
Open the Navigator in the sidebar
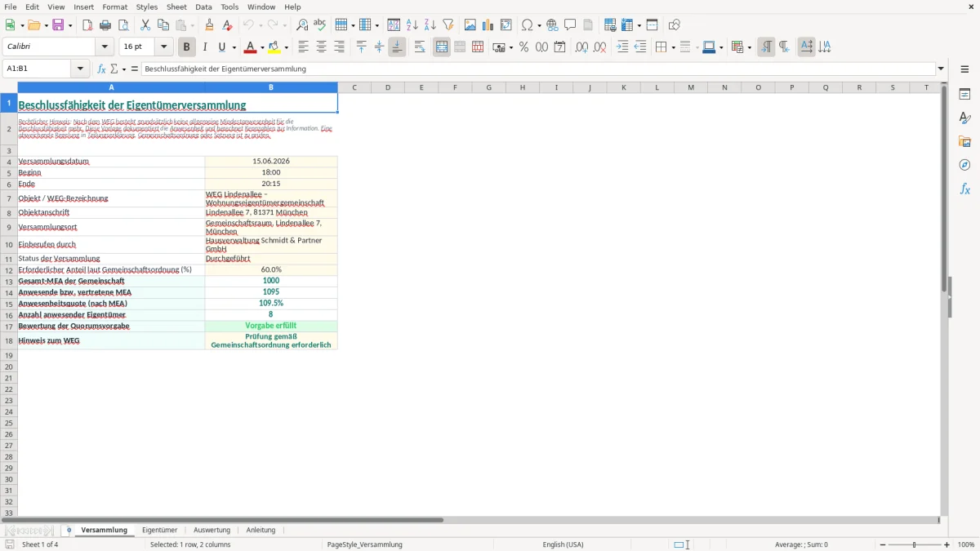(964, 165)
